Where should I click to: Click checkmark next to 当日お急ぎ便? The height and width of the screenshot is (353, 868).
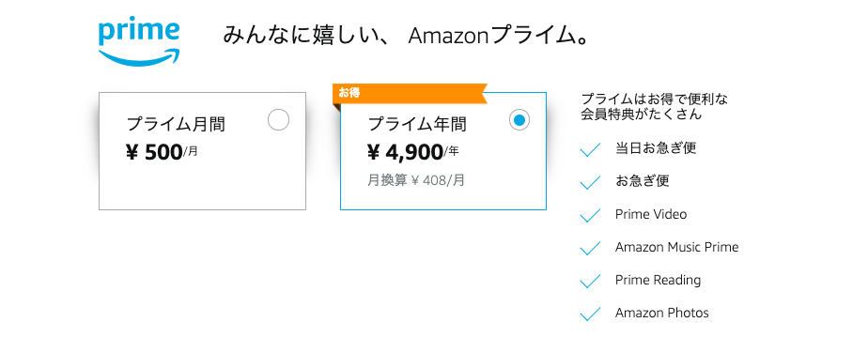click(x=590, y=149)
